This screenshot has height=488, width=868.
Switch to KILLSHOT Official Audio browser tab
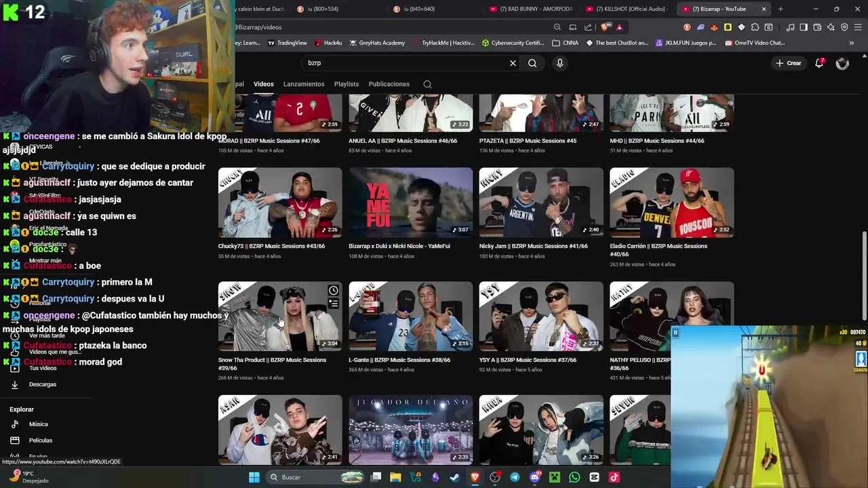coord(627,9)
